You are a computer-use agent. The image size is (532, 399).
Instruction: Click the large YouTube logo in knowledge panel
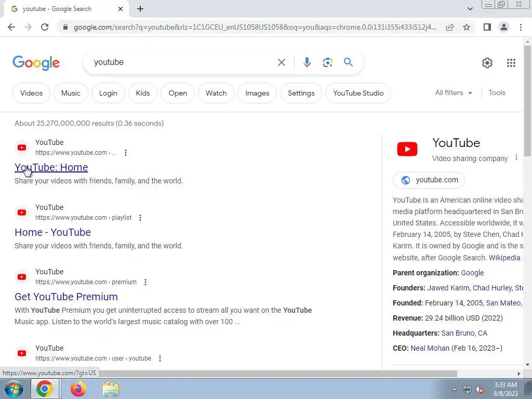click(407, 149)
